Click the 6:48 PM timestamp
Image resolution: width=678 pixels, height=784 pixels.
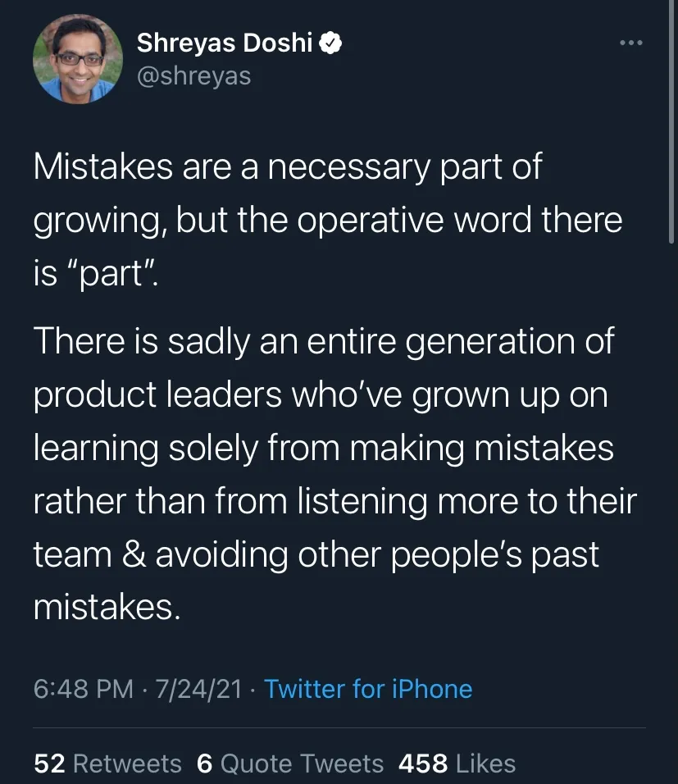coord(84,689)
